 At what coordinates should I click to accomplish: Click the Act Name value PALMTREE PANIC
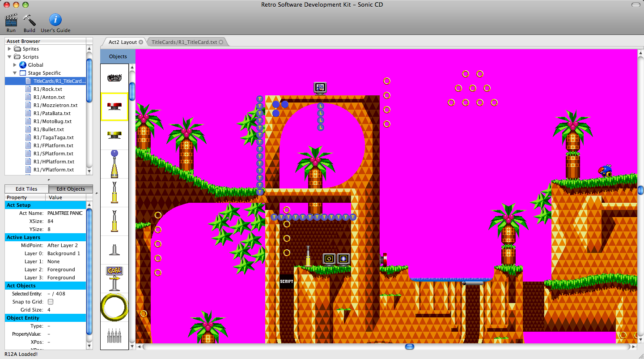coord(65,213)
